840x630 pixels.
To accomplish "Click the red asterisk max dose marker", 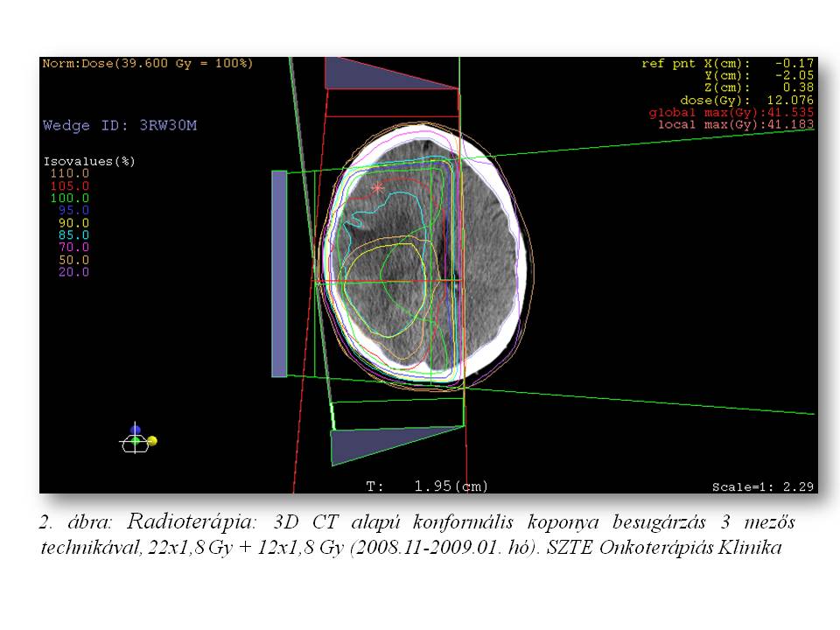I will (x=377, y=188).
